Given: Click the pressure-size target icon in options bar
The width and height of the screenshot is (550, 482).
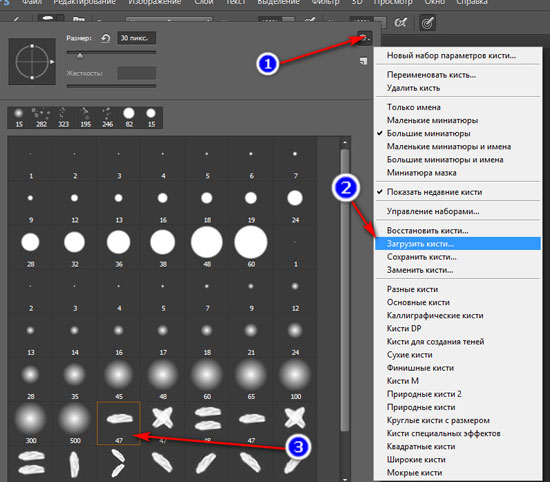Looking at the screenshot, I should click(x=427, y=23).
